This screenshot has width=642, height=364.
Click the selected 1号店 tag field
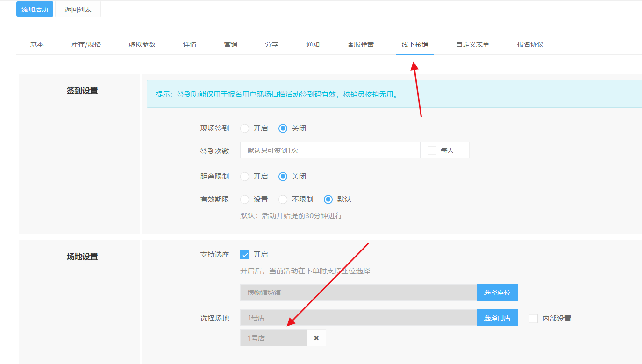273,338
